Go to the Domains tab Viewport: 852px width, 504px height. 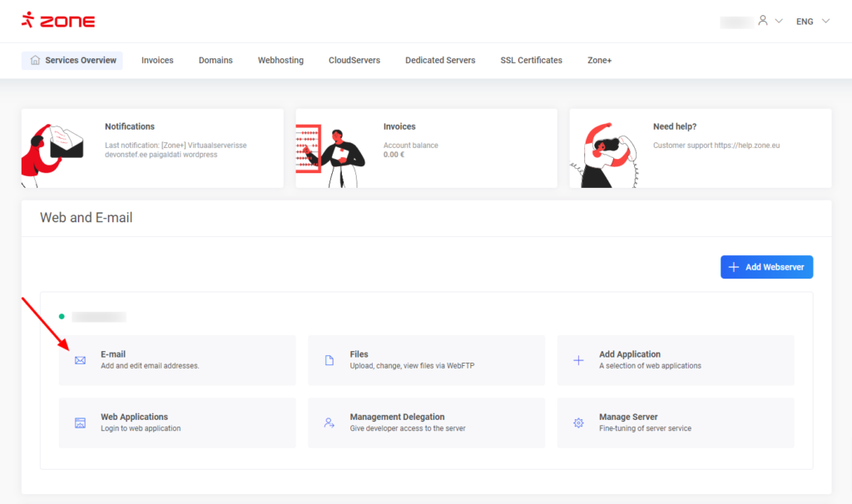pyautogui.click(x=215, y=61)
